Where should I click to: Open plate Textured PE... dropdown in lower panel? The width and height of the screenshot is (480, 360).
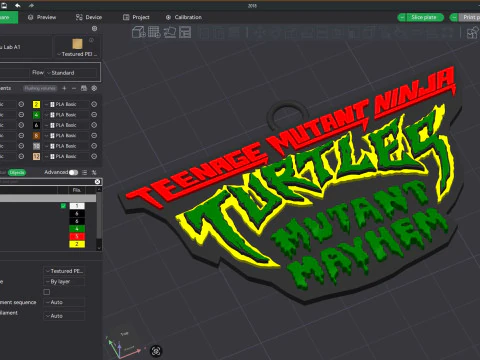pyautogui.click(x=64, y=271)
